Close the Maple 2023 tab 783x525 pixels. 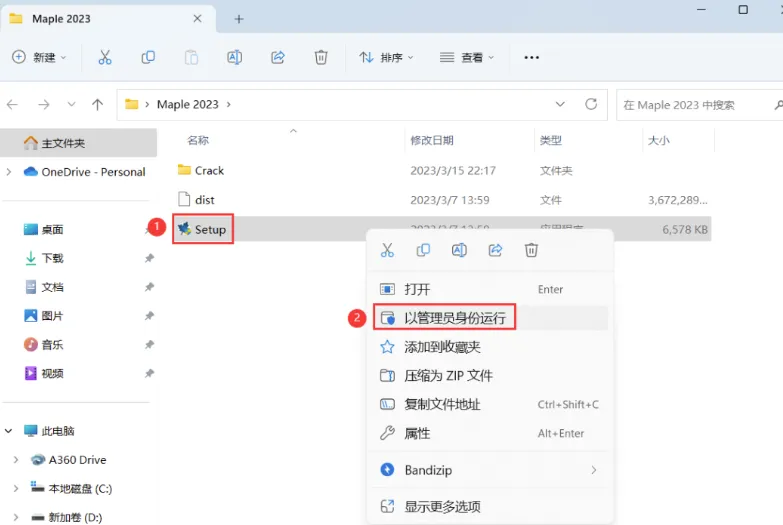(x=197, y=18)
